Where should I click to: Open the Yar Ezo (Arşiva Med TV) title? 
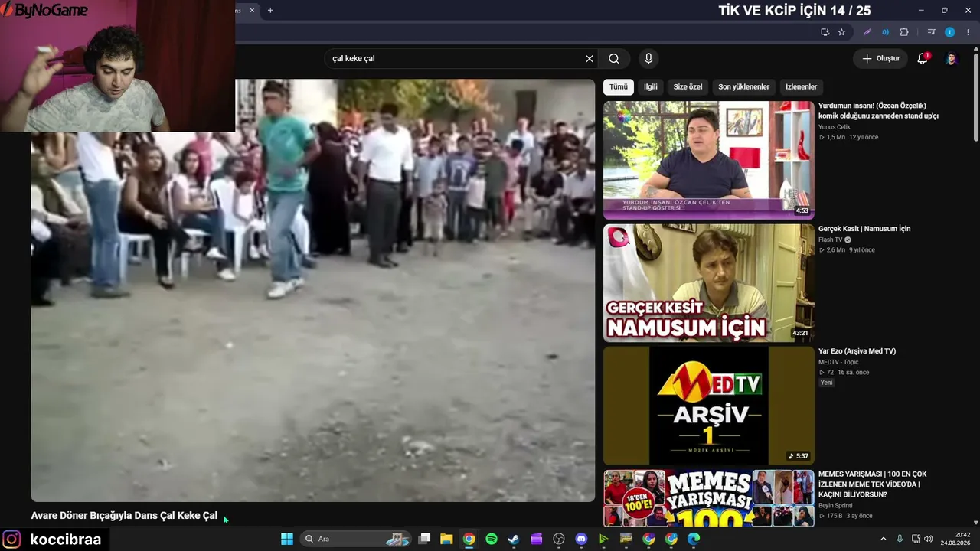pos(857,351)
